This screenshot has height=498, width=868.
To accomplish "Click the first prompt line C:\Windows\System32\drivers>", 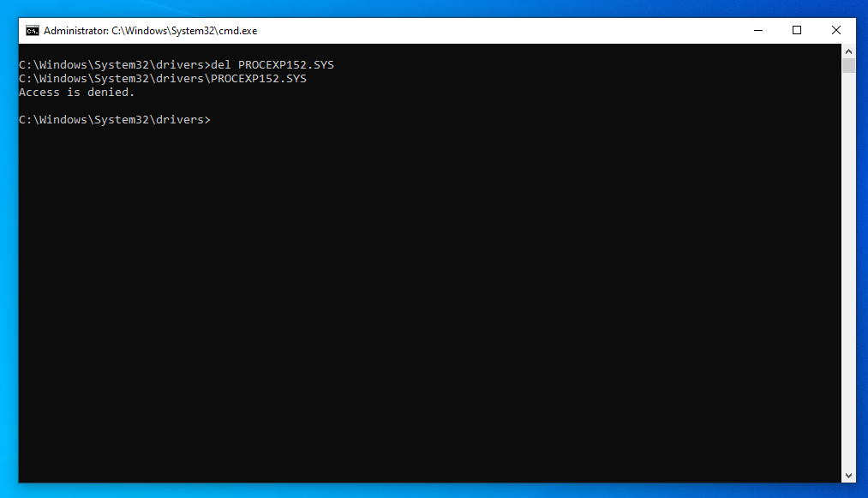I will (x=115, y=64).
